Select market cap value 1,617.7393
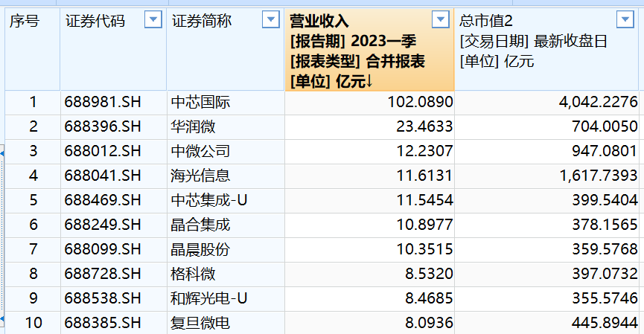The image size is (644, 334). (599, 176)
